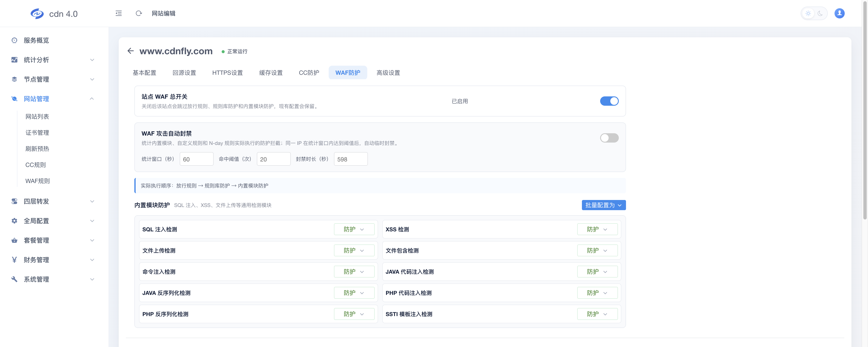
Task: Click the 财务管理 yen icon
Action: click(x=14, y=260)
